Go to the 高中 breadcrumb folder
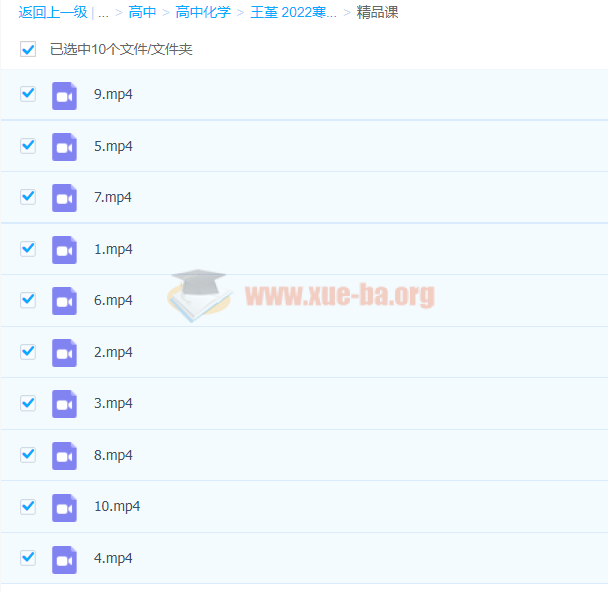 pyautogui.click(x=142, y=13)
